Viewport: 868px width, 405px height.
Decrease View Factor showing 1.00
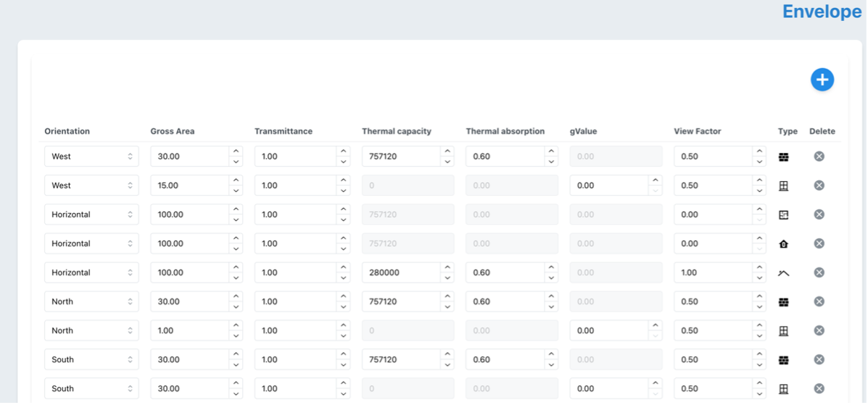(x=759, y=277)
